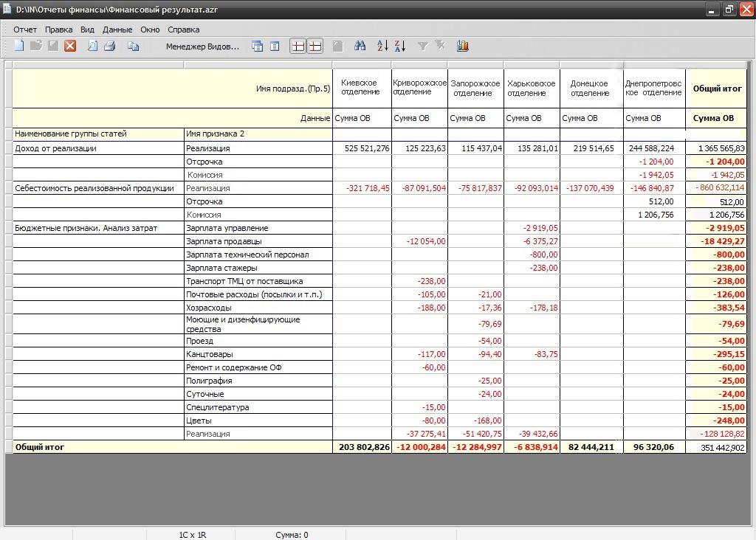Select Харьковское отделение column header
This screenshot has height=540, width=756.
coord(532,88)
